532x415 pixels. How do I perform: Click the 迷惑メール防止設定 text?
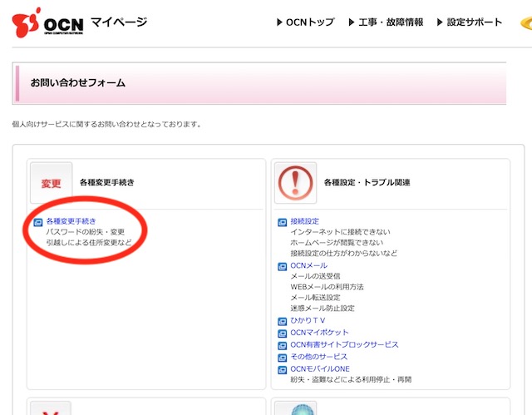[x=323, y=309]
